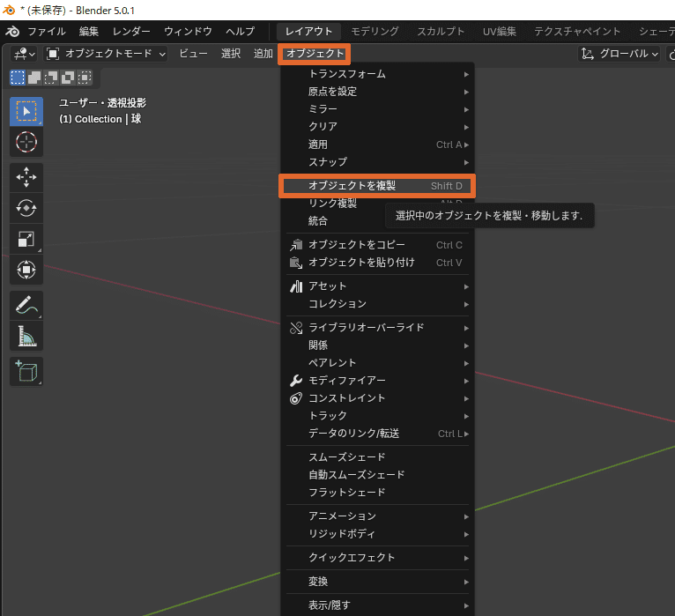
Task: Choose オブジェクトを貼り付け menu entry
Action: [377, 263]
